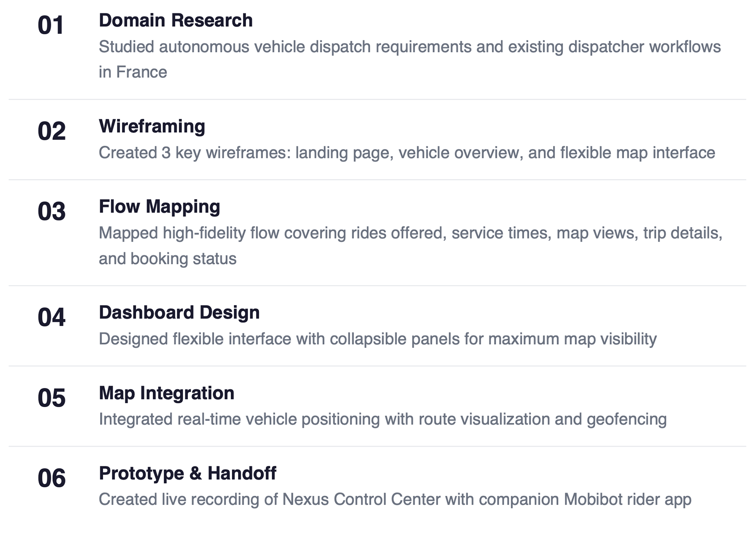
Task: Click the collapsible panels description text
Action: coord(378,339)
